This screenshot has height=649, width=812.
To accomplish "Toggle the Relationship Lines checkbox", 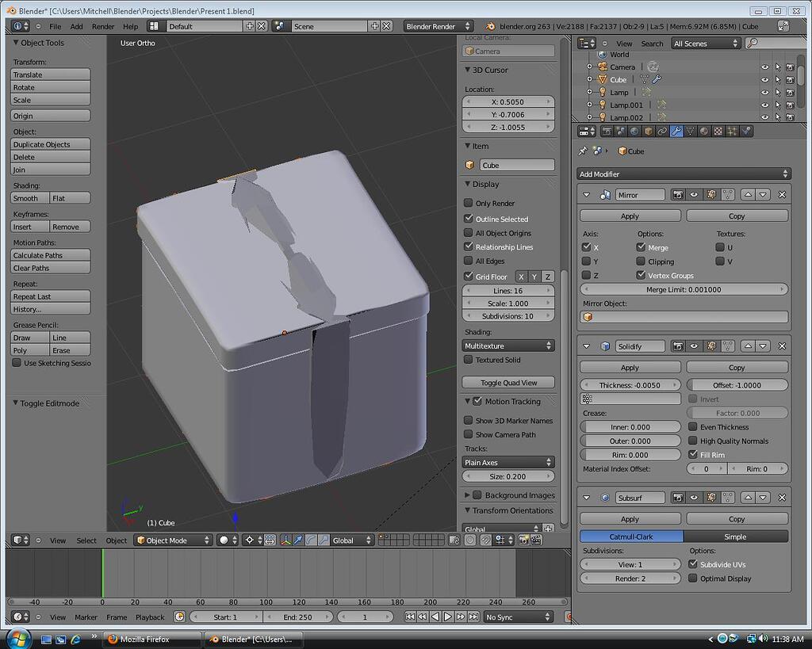I will pyautogui.click(x=469, y=247).
